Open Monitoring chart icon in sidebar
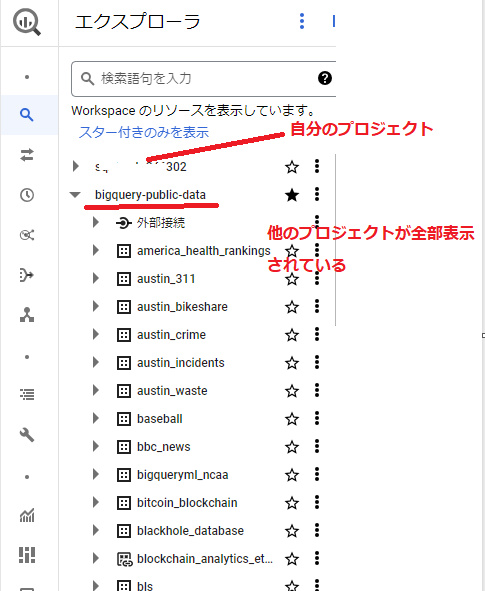 27,515
